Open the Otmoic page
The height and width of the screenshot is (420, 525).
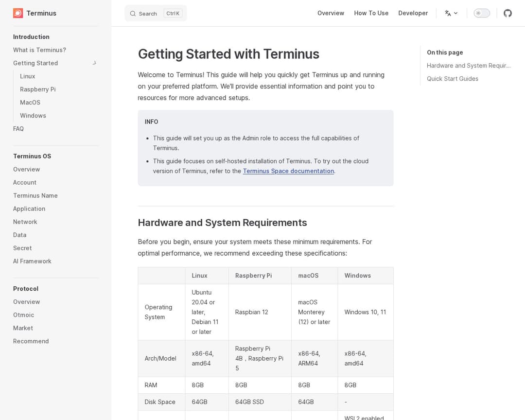[23, 315]
